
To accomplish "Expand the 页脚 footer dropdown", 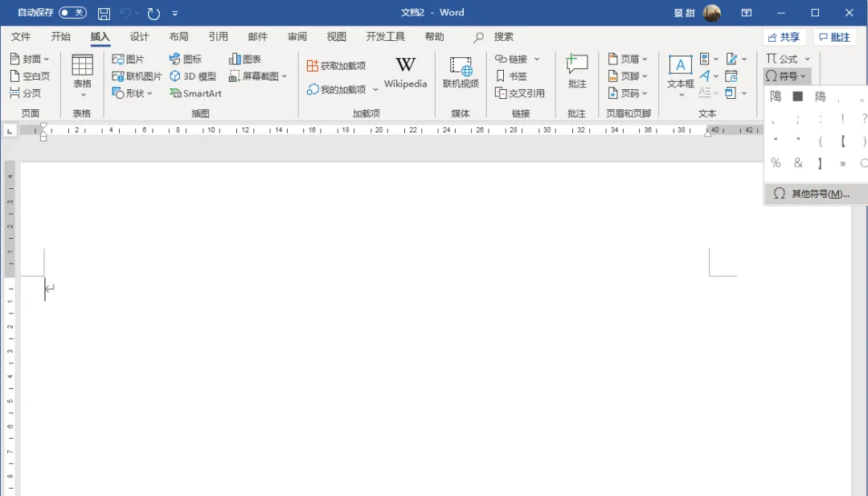I will pyautogui.click(x=645, y=76).
